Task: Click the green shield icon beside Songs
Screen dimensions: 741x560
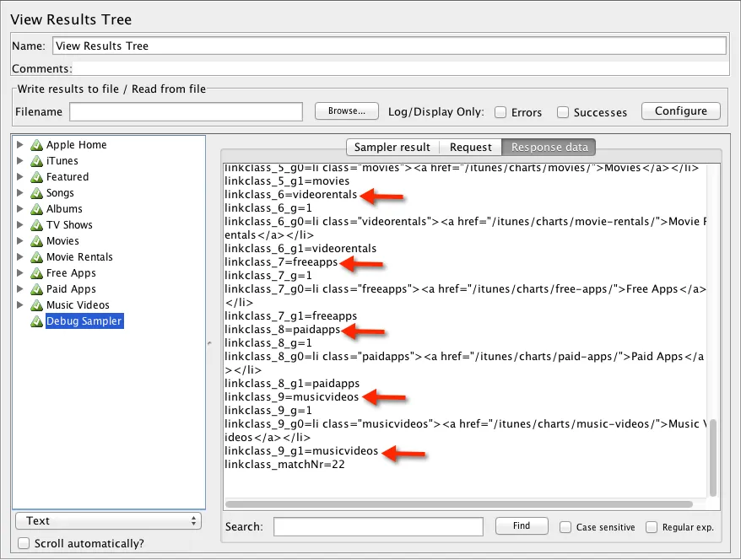Action: point(35,193)
